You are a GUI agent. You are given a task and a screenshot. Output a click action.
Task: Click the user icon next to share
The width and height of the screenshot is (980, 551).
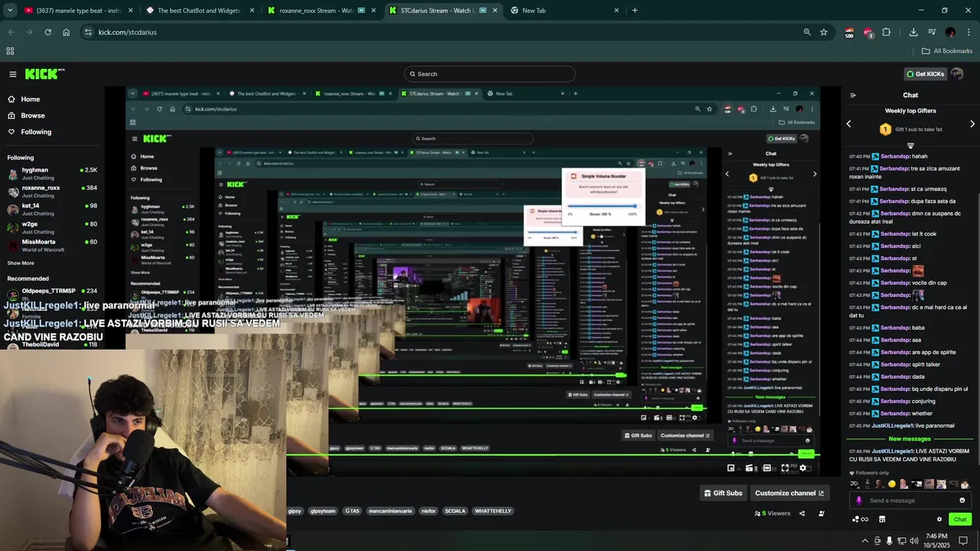pyautogui.click(x=822, y=514)
